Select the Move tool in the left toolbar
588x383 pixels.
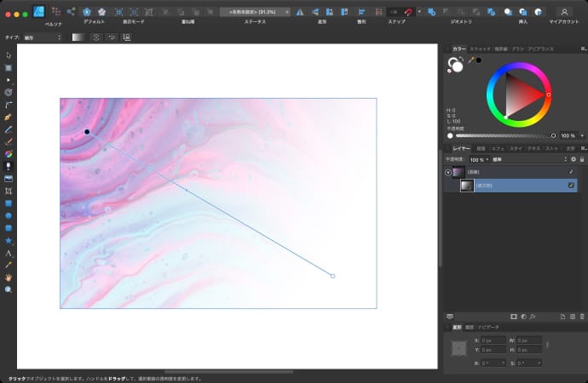click(x=9, y=55)
